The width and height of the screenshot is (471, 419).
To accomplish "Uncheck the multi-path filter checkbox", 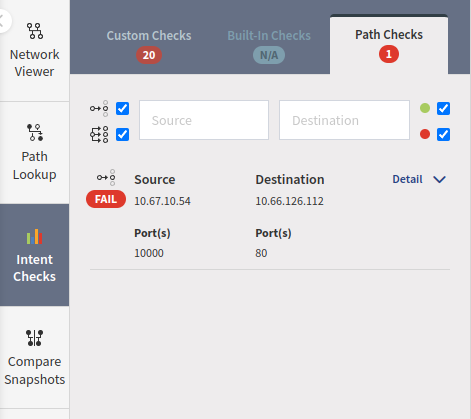I will [122, 135].
